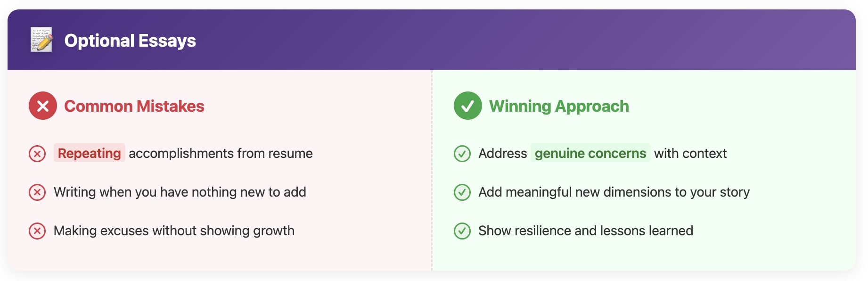Click the X icon next to Writing when you have nothing
Image resolution: width=868 pixels, height=281 pixels.
click(x=37, y=192)
